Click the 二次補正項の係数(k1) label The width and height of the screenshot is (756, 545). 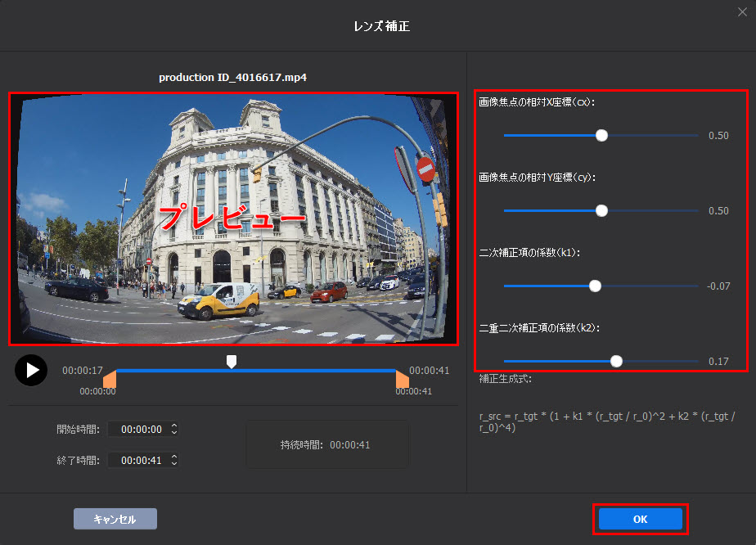pos(529,252)
